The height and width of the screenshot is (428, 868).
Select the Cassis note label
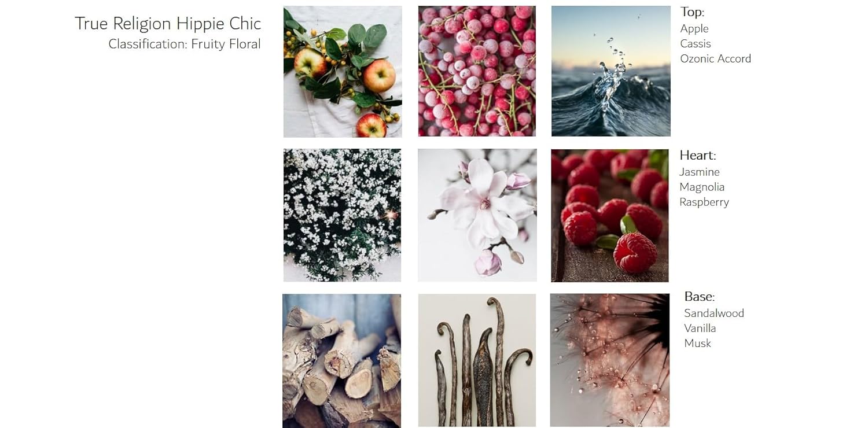[x=696, y=43]
